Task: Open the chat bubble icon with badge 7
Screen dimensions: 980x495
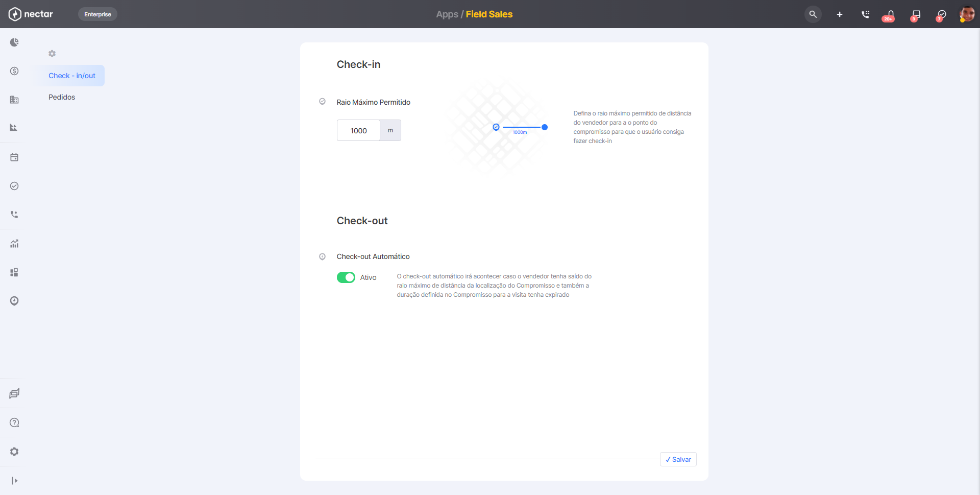Action: [x=941, y=15]
